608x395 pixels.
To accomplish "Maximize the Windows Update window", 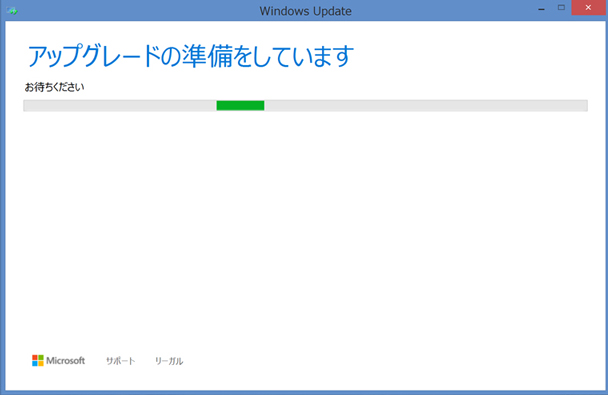I will click(561, 8).
